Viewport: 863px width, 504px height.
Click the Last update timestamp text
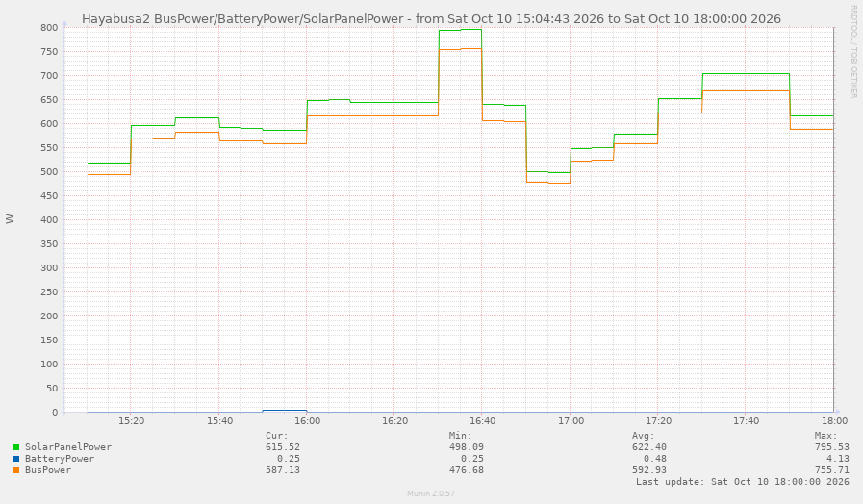743,482
